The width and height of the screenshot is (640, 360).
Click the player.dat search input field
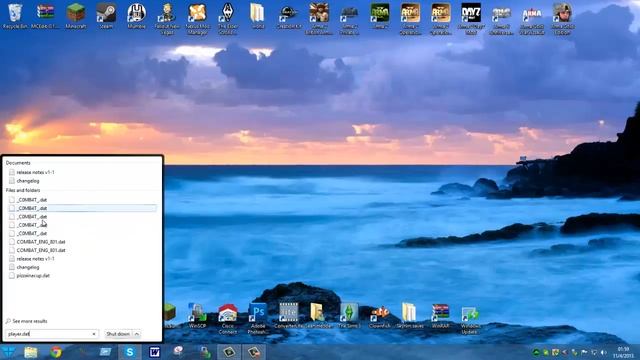pos(49,334)
